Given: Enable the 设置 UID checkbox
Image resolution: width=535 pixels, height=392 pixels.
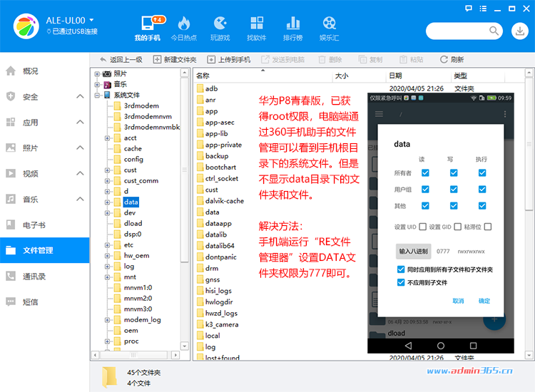Looking at the screenshot, I should click(423, 227).
